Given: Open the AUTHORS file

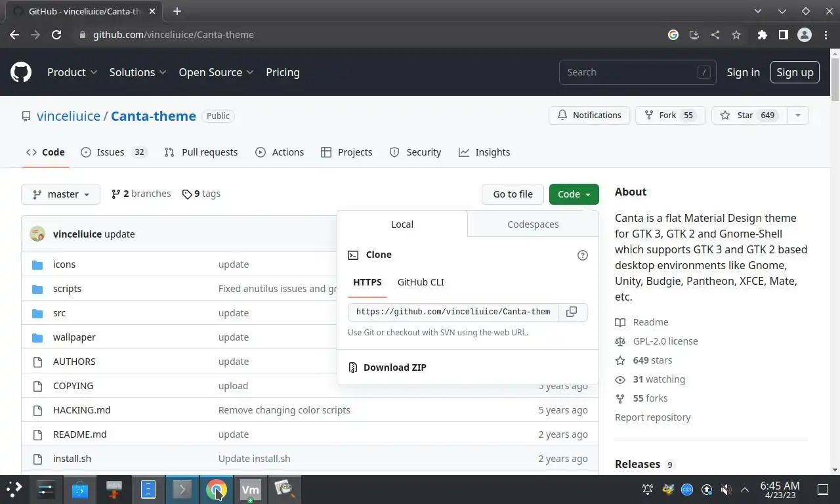Looking at the screenshot, I should (74, 362).
